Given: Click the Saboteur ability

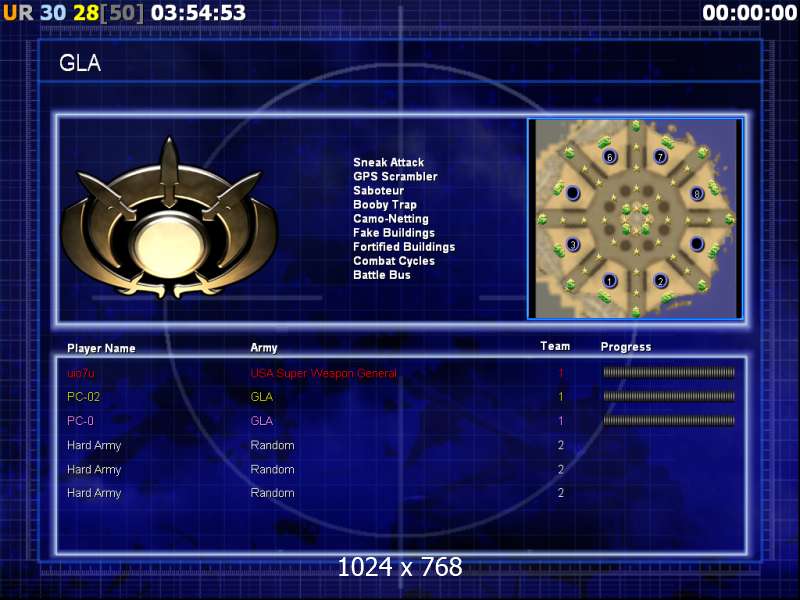Looking at the screenshot, I should pyautogui.click(x=379, y=190).
